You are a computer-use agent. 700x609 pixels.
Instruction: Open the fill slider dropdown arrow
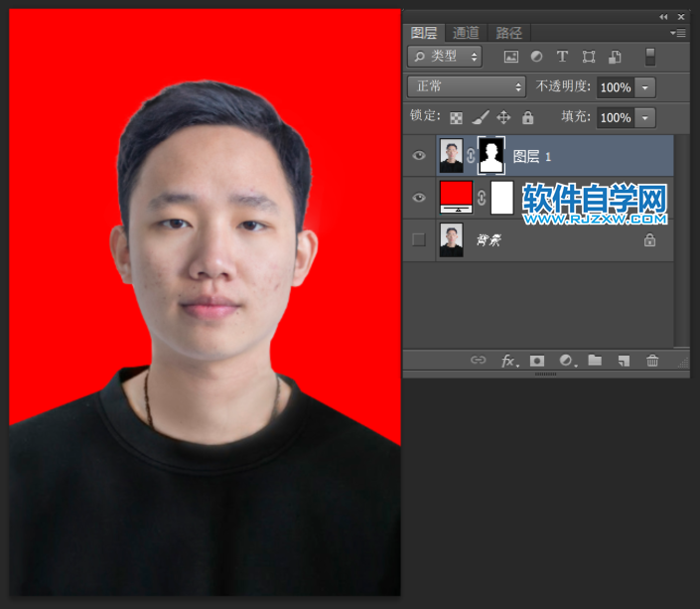click(645, 118)
